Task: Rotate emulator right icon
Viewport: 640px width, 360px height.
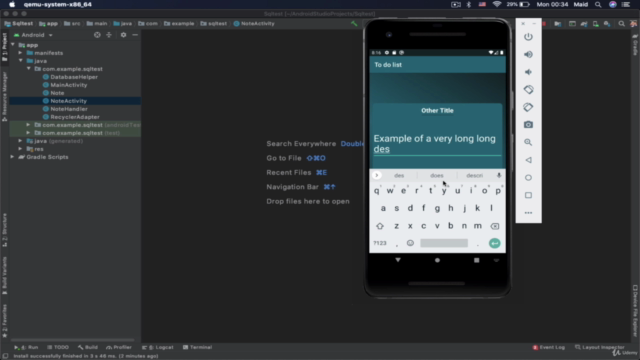Action: (x=528, y=107)
